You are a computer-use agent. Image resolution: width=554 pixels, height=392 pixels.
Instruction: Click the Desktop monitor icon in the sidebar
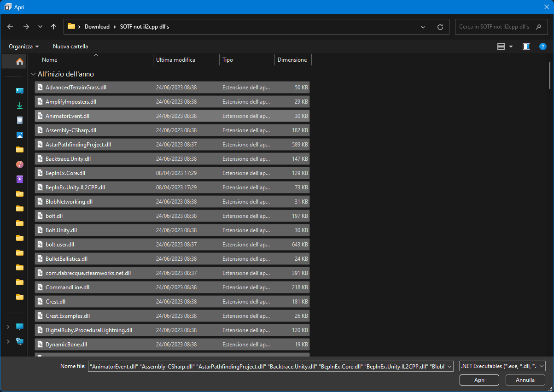19,91
